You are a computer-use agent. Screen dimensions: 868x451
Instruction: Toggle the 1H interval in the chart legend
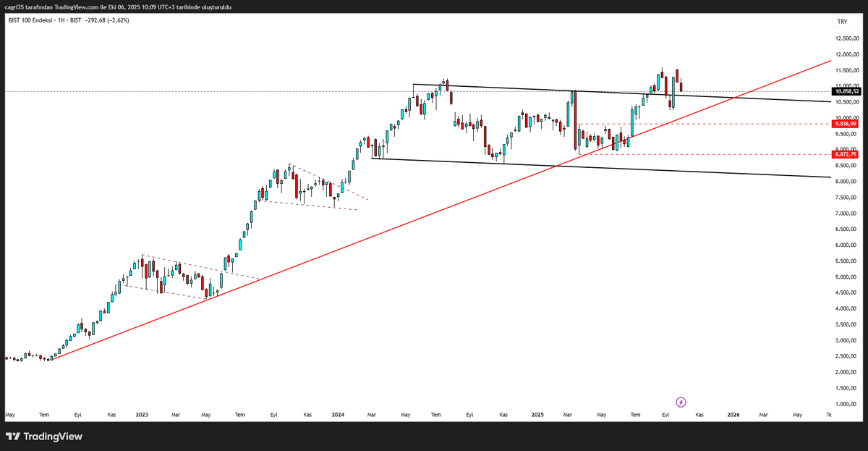pyautogui.click(x=61, y=21)
